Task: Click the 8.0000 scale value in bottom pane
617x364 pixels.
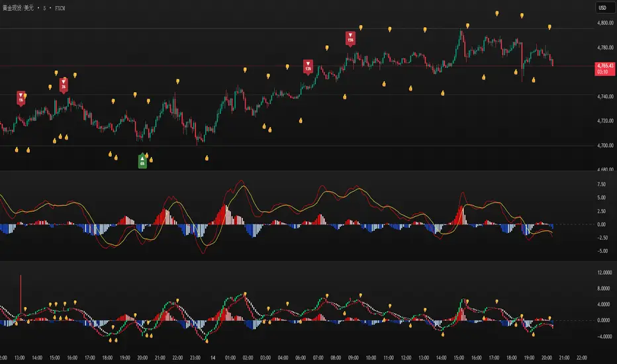Action: (604, 288)
